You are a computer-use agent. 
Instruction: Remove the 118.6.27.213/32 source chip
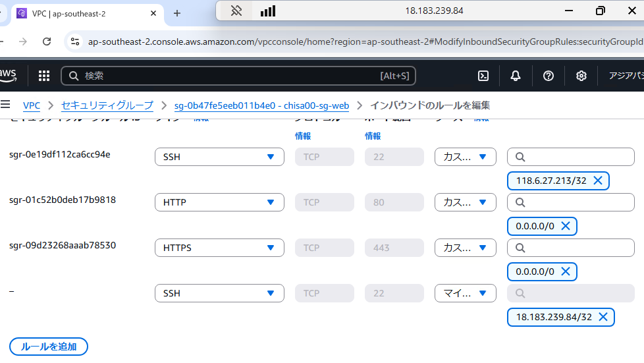pyautogui.click(x=598, y=181)
